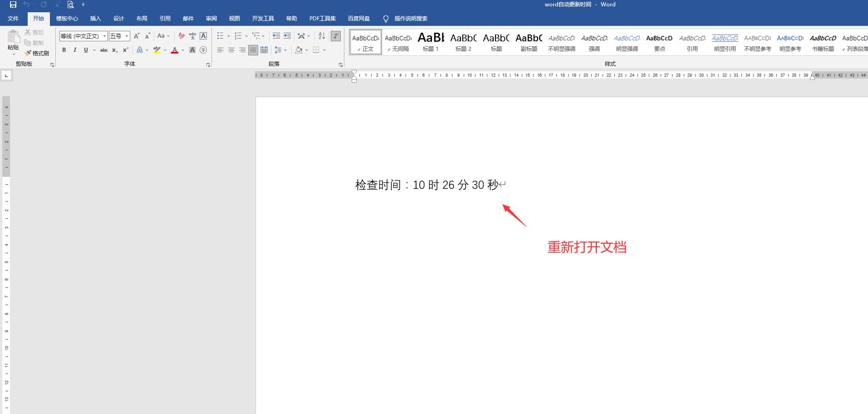Open the 模板中心 tab
The image size is (868, 414).
click(x=67, y=19)
